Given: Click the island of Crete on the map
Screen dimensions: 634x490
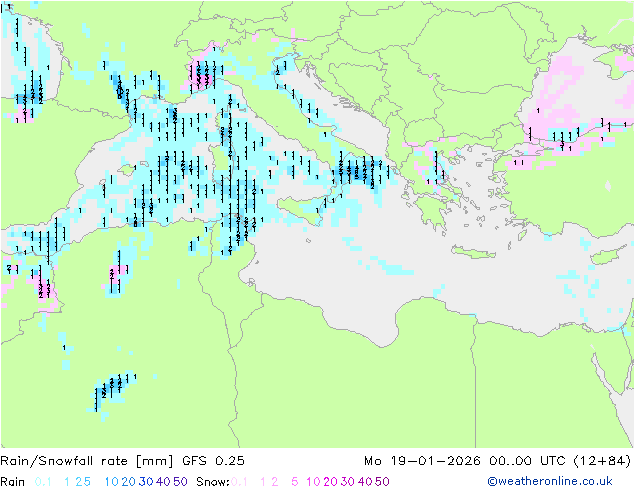Looking at the screenshot, I should click(x=473, y=251).
